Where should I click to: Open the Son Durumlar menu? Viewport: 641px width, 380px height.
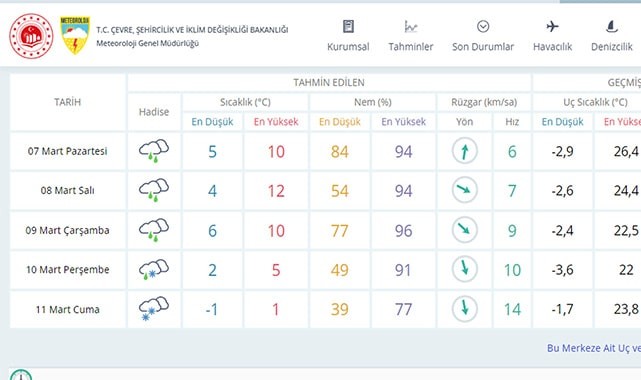(x=483, y=47)
